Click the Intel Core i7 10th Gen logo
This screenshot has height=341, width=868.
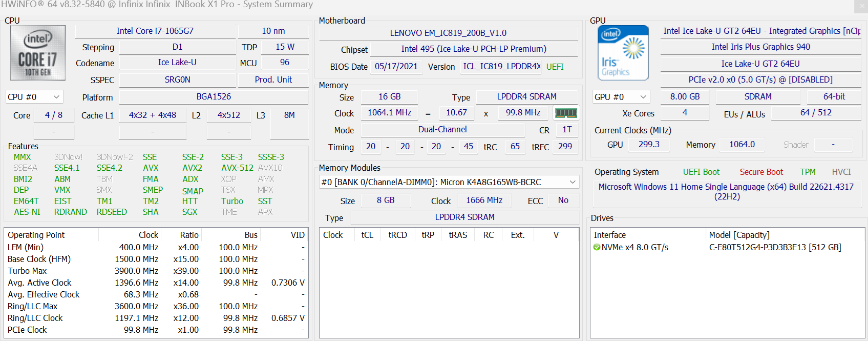pos(38,53)
